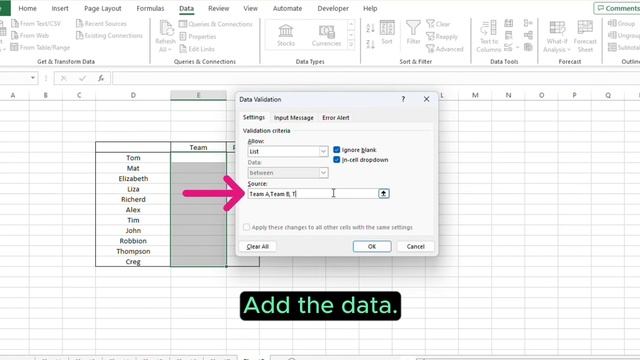Create a Forecast Sheet
Viewport: 640px width, 360px height.
coord(585,36)
